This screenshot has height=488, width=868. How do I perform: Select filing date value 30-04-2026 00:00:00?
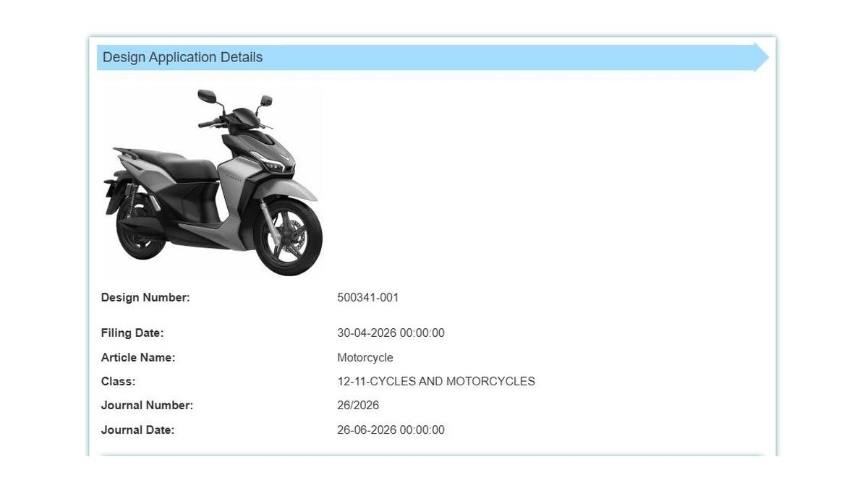pyautogui.click(x=391, y=333)
